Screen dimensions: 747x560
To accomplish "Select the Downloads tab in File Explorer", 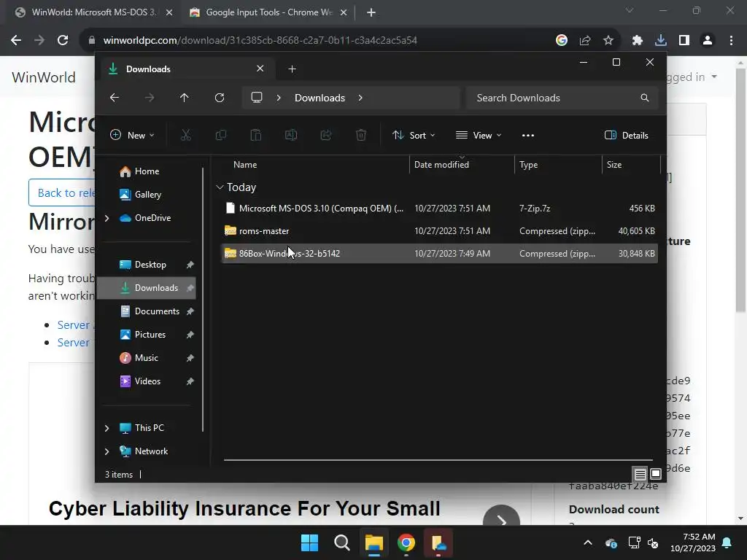I will pos(186,69).
